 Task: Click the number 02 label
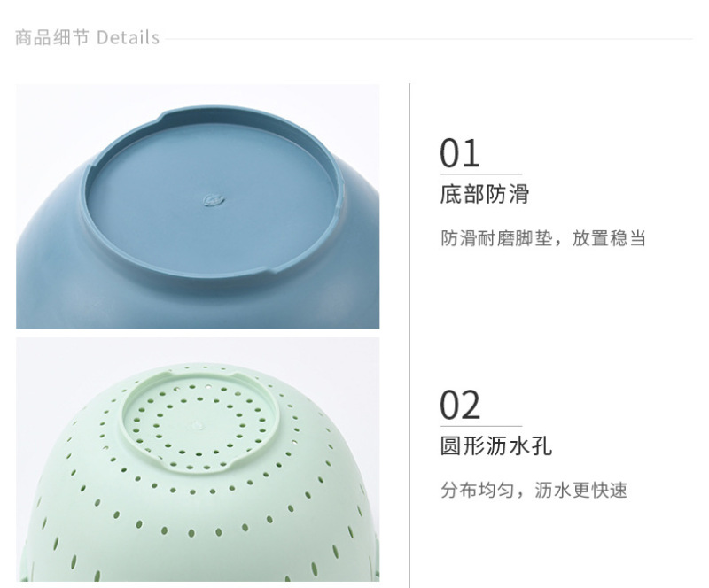pos(460,406)
